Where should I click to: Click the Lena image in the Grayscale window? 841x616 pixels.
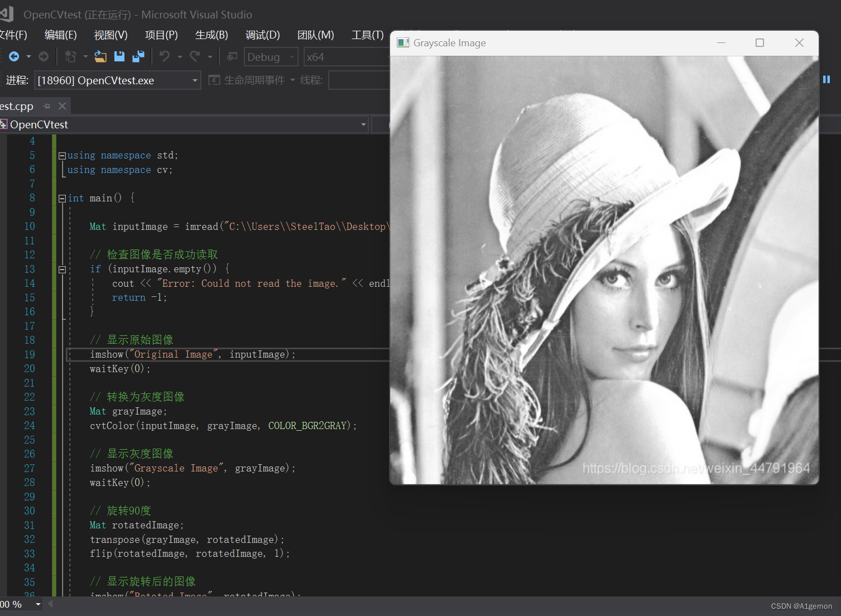click(x=604, y=270)
